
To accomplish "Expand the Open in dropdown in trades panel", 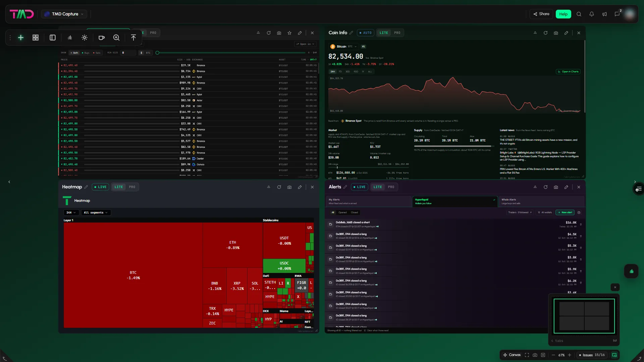I will [x=305, y=44].
